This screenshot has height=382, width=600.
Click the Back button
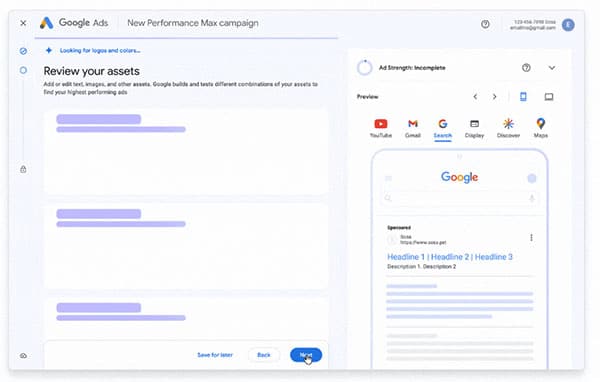pyautogui.click(x=264, y=355)
